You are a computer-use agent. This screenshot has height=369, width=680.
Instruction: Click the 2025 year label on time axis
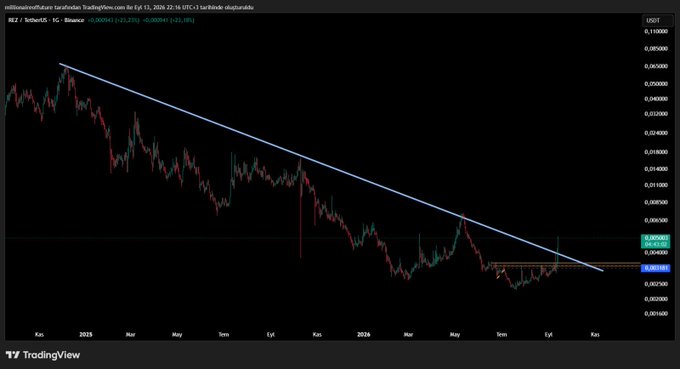86,335
